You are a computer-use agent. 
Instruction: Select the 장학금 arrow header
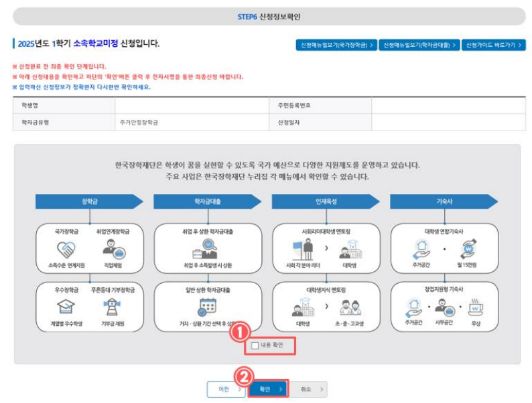(90, 201)
